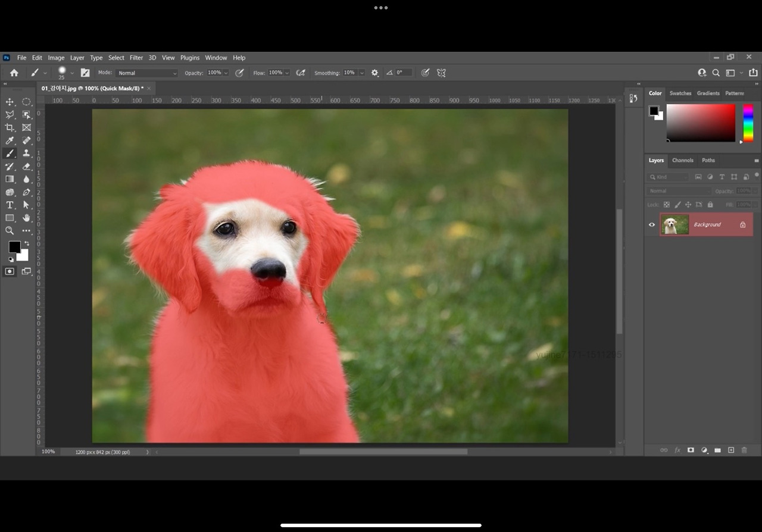Select the Crop tool

point(10,127)
